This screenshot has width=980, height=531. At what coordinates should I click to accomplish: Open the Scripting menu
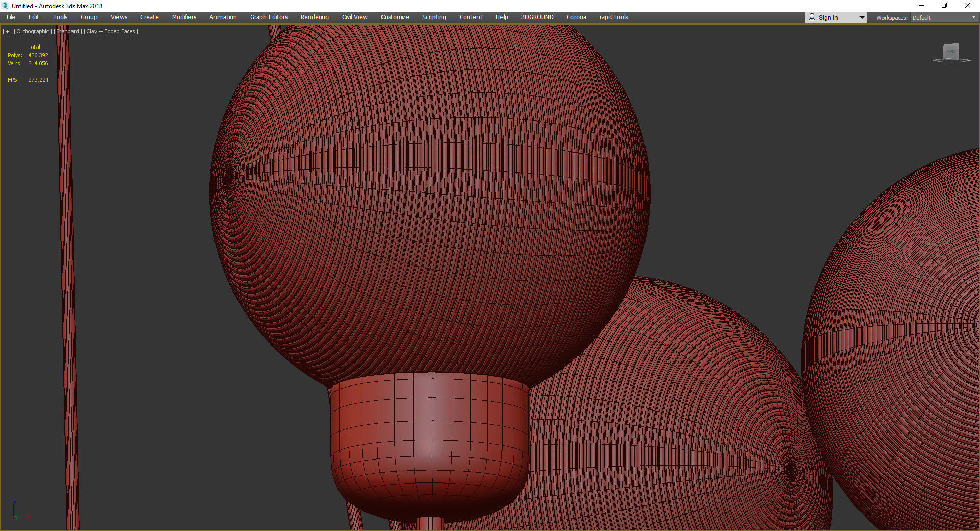click(434, 17)
